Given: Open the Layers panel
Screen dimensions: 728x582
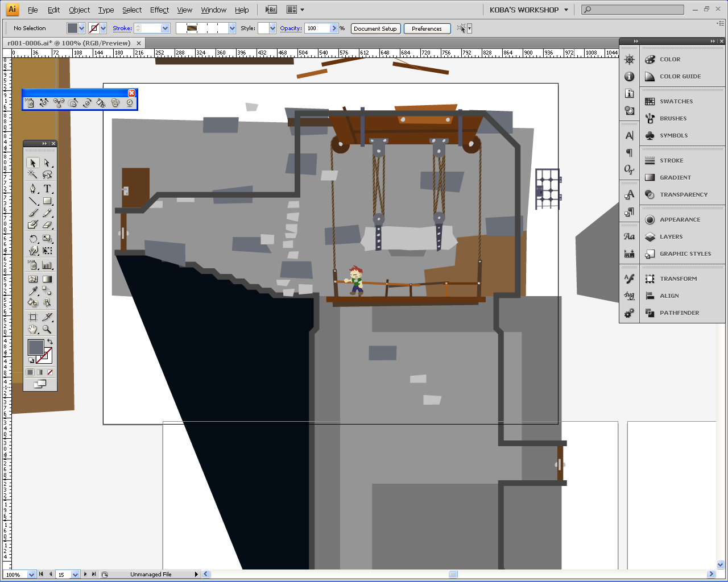Looking at the screenshot, I should coord(671,236).
